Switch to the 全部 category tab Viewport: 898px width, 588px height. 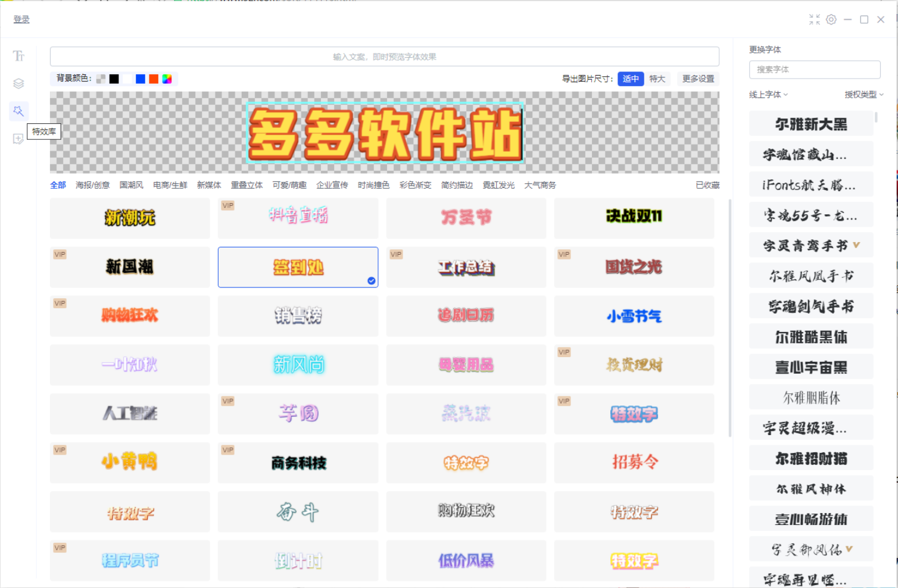[58, 185]
